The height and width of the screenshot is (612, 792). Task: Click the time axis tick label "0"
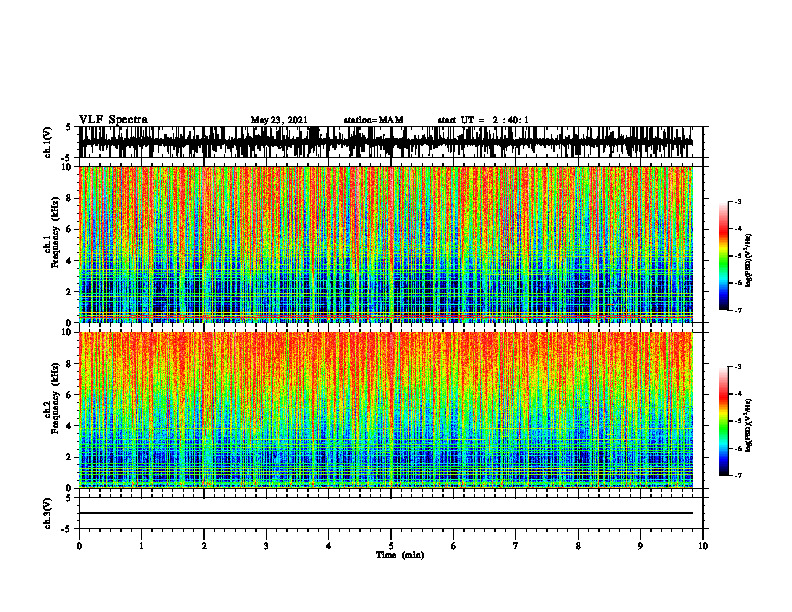(79, 546)
